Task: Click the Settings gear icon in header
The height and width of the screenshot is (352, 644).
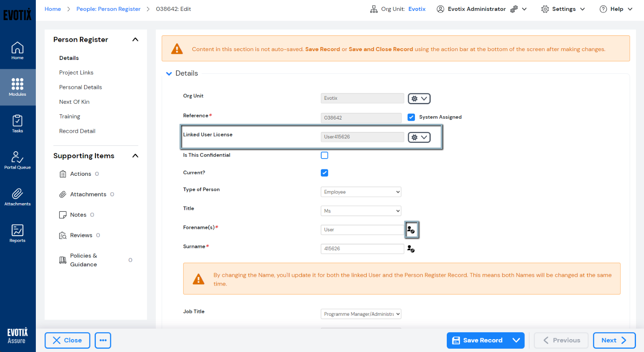Action: pos(545,9)
